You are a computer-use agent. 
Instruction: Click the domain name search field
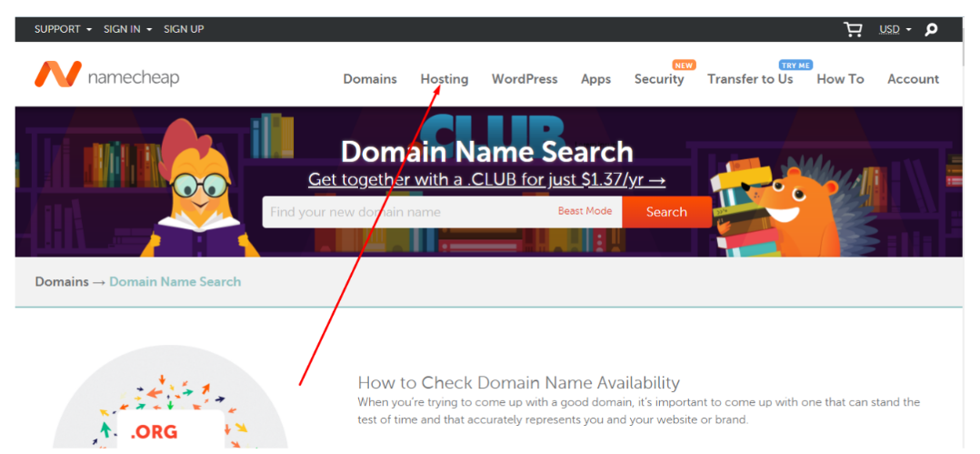point(407,212)
